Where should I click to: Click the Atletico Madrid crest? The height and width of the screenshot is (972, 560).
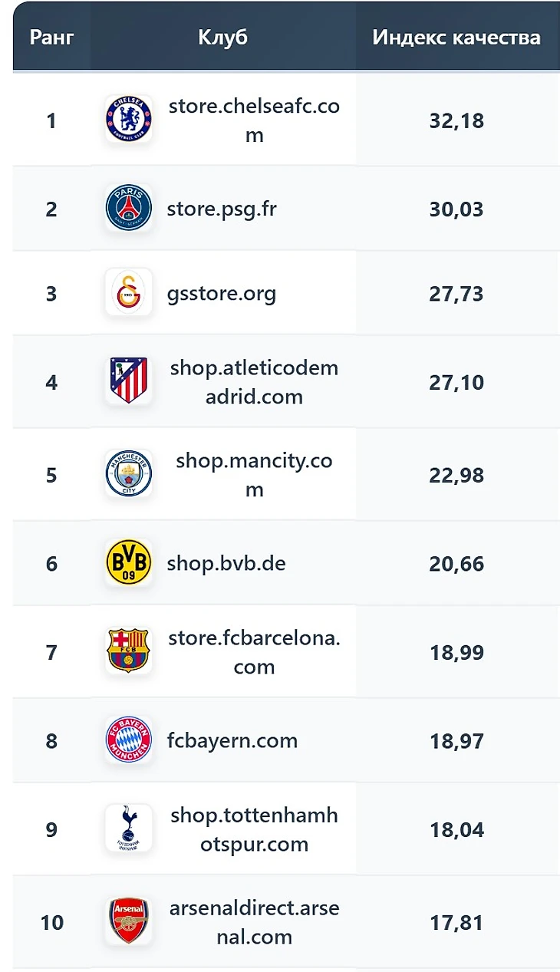pyautogui.click(x=129, y=381)
